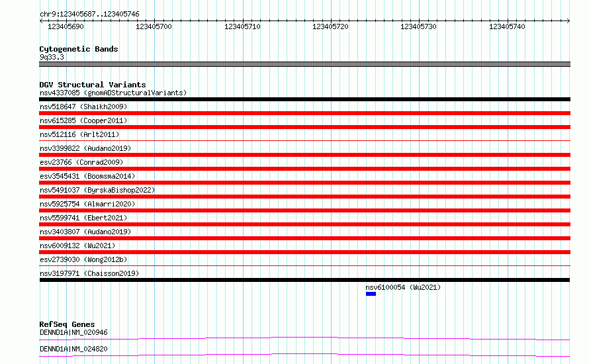The width and height of the screenshot is (589, 364).
Task: Open variant nsv518647 (Shaikh2009)
Action: coord(83,107)
